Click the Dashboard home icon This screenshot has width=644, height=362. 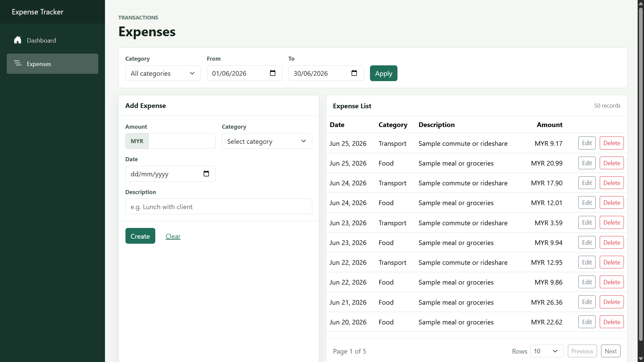[18, 40]
